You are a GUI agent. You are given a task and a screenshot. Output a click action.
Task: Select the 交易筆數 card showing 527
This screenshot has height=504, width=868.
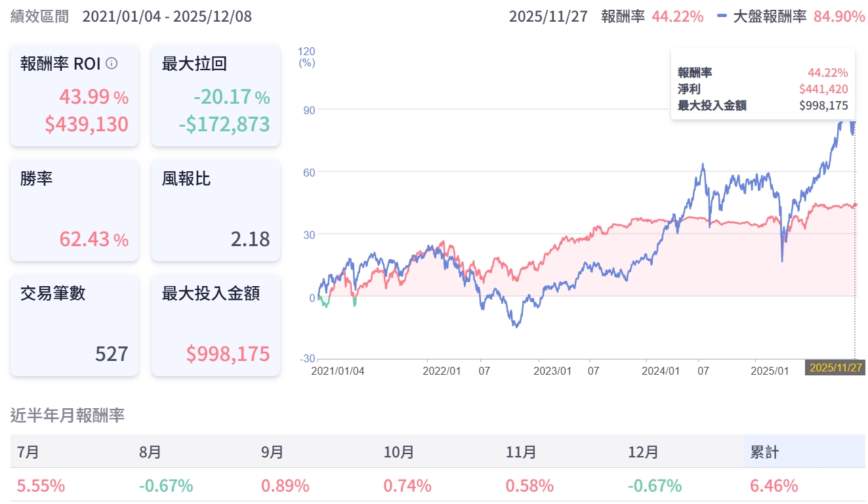click(74, 325)
